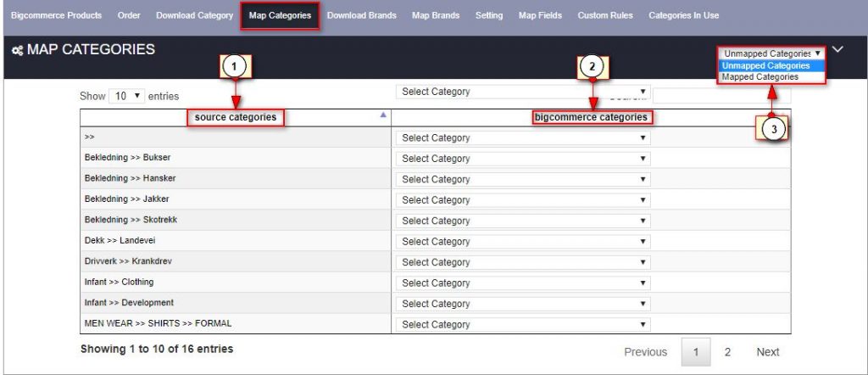Choose the Unmapped Categories option in the list
The image size is (868, 375).
772,65
